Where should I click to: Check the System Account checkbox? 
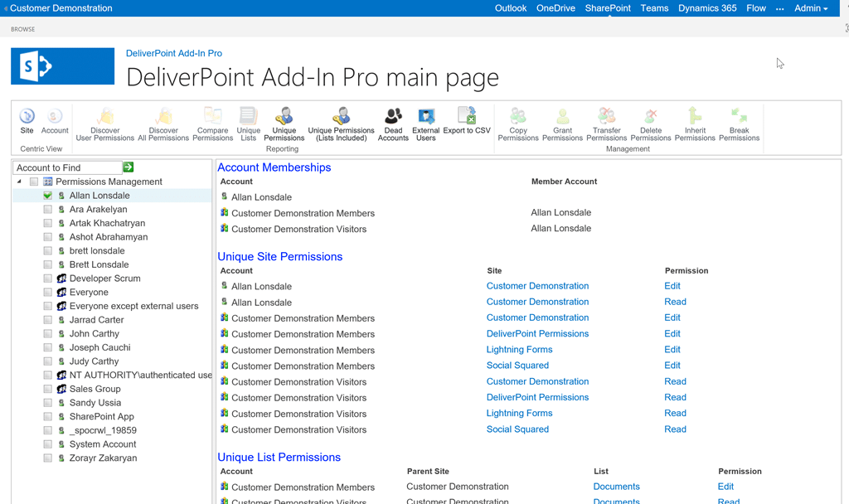[x=47, y=444]
